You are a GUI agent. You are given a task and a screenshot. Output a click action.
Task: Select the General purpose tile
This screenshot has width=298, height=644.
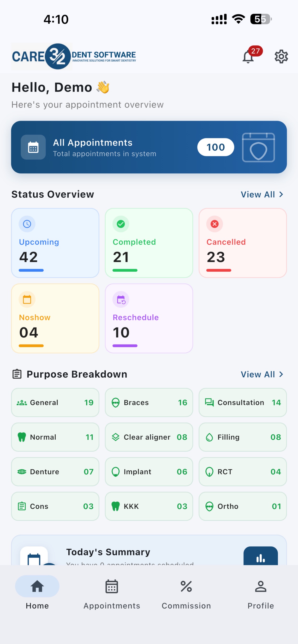point(55,403)
